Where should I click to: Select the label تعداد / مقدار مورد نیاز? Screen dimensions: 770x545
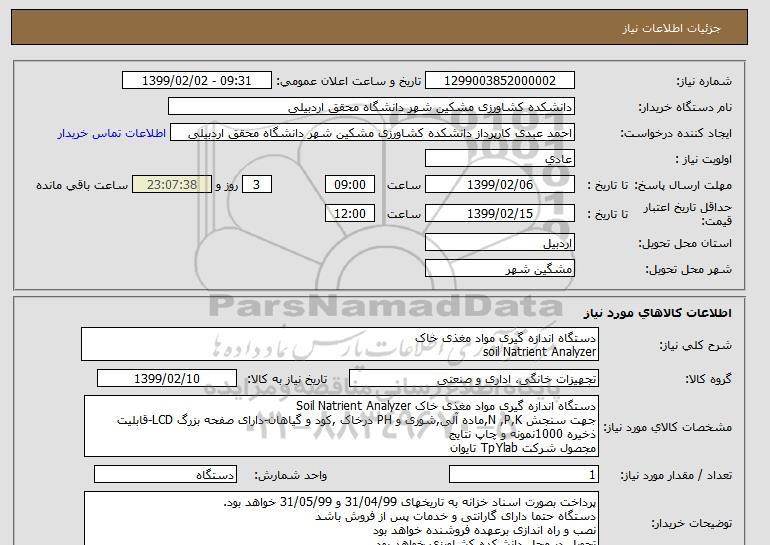click(676, 475)
